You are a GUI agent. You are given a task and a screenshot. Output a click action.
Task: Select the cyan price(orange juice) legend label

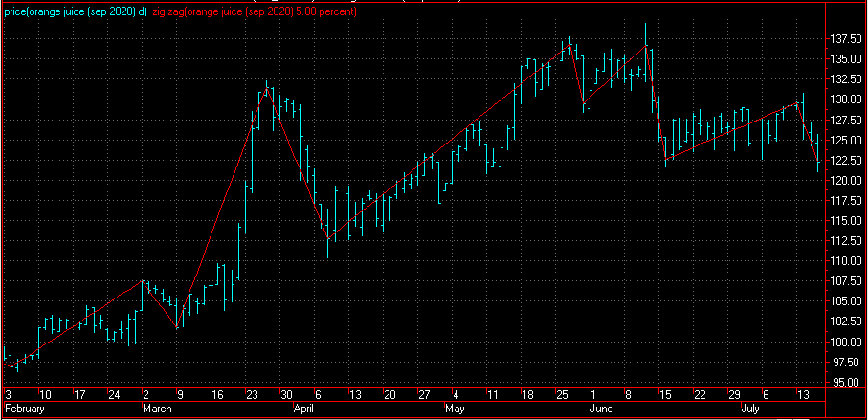[x=76, y=11]
